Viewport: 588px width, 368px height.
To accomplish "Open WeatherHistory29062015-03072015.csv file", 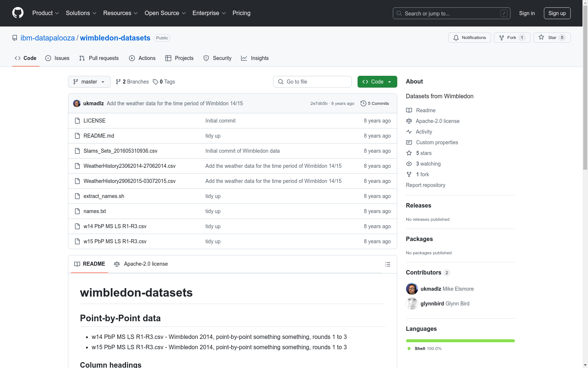I will point(129,181).
